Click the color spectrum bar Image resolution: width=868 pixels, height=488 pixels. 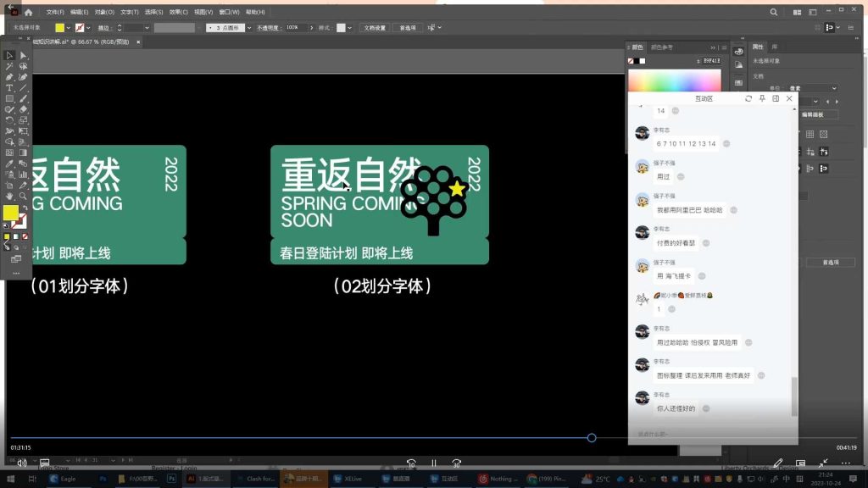[674, 80]
